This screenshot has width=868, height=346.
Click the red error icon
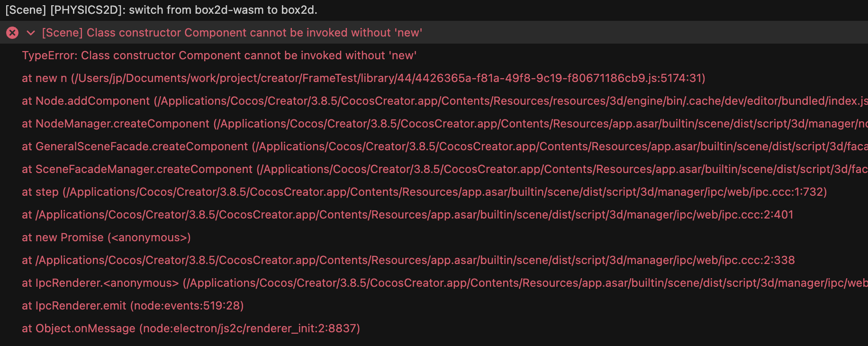point(12,33)
